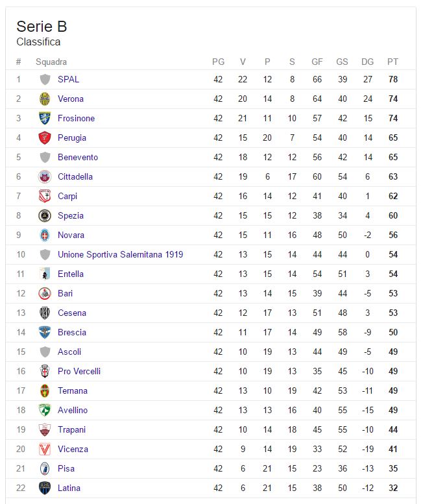The image size is (423, 504).
Task: Click the Carpi club logo
Action: tap(45, 196)
